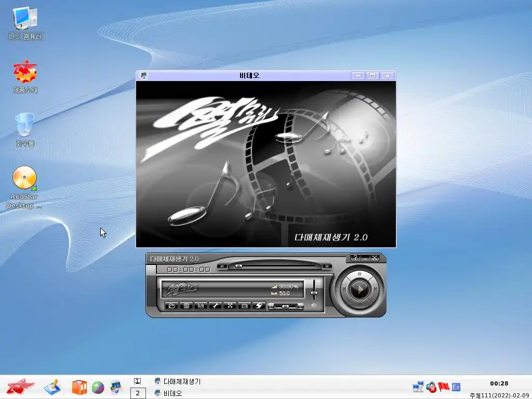Switch workspace using the pager box 2
Screen dimensions: 532x399
138,393
